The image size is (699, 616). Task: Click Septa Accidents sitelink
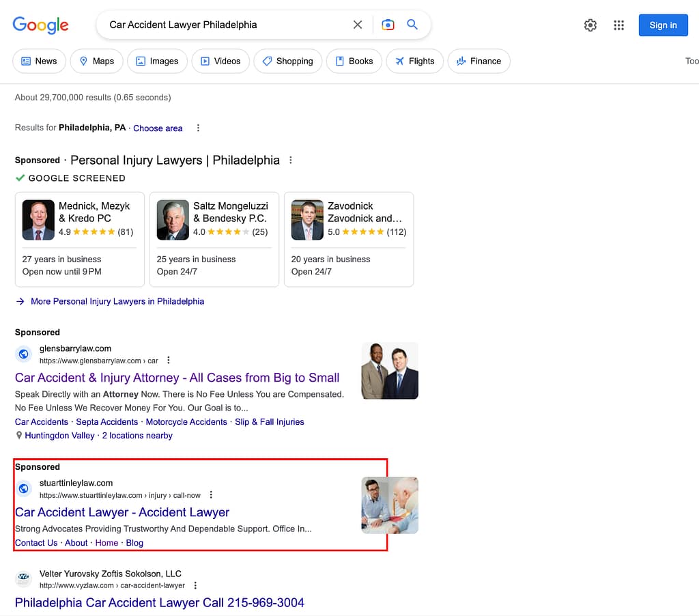coord(107,422)
